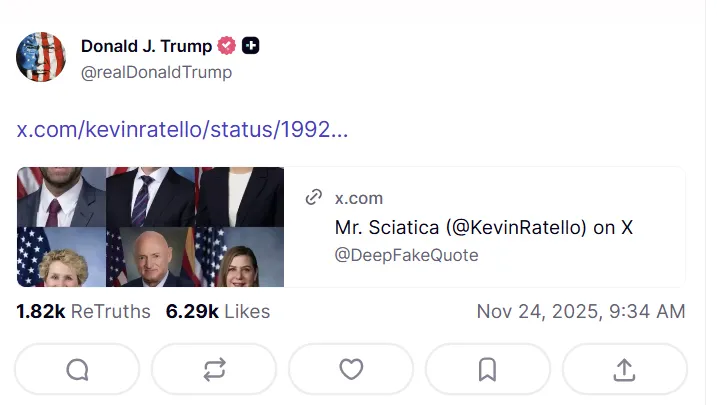Click the share upload icon

click(624, 369)
